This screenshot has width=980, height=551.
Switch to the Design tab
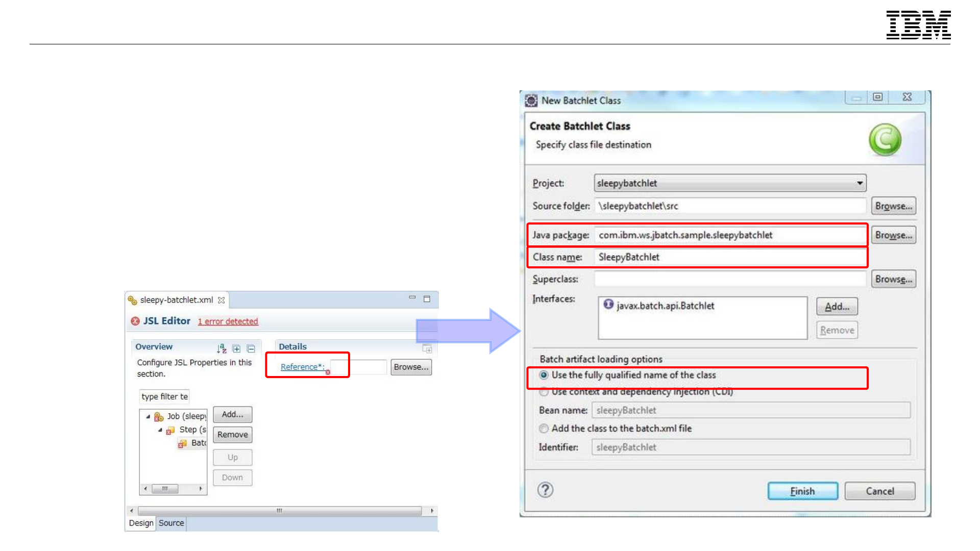141,523
